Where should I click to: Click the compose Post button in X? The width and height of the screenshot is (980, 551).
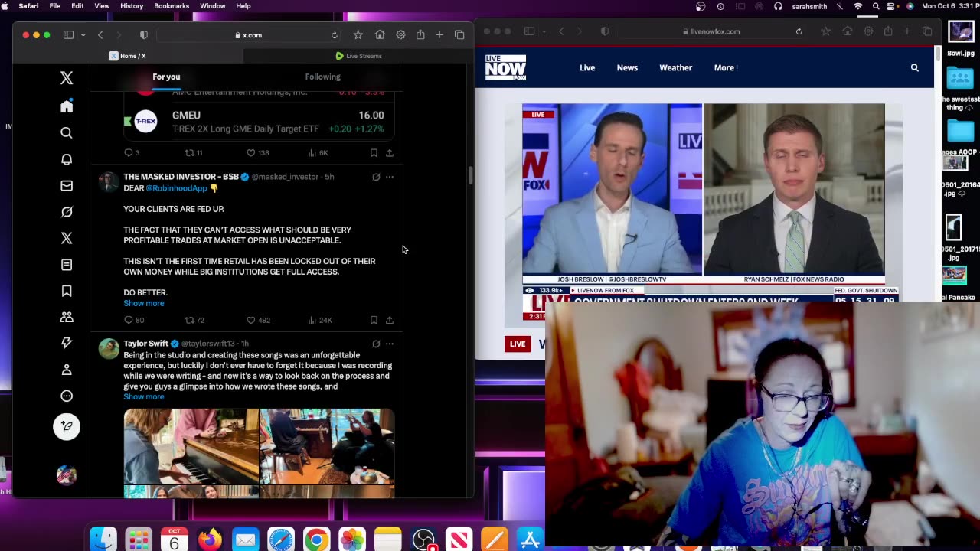point(67,426)
